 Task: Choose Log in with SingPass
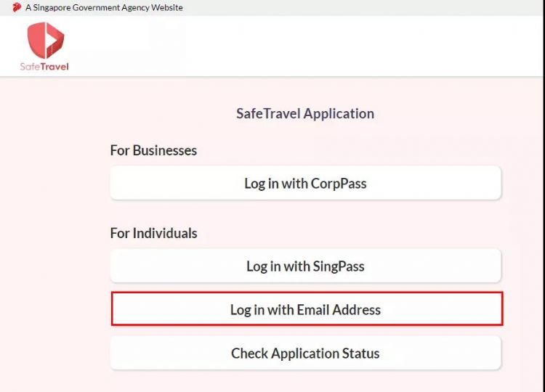point(305,266)
